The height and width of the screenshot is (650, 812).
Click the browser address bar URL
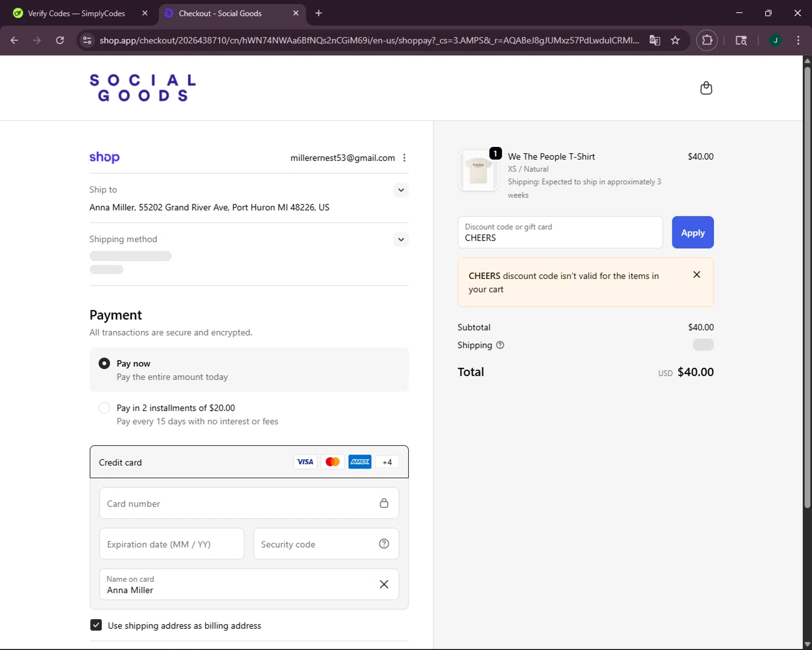pos(369,40)
